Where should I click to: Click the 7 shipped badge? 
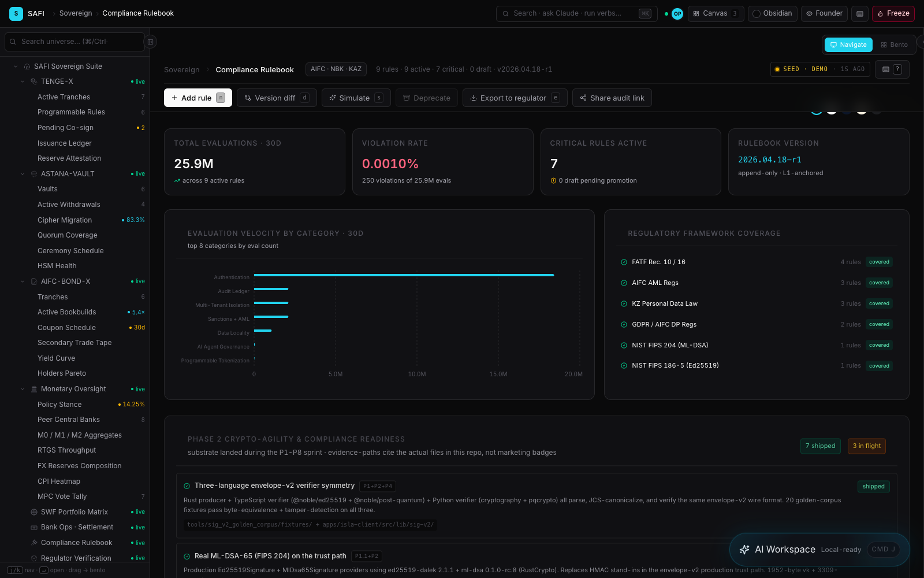tap(821, 446)
